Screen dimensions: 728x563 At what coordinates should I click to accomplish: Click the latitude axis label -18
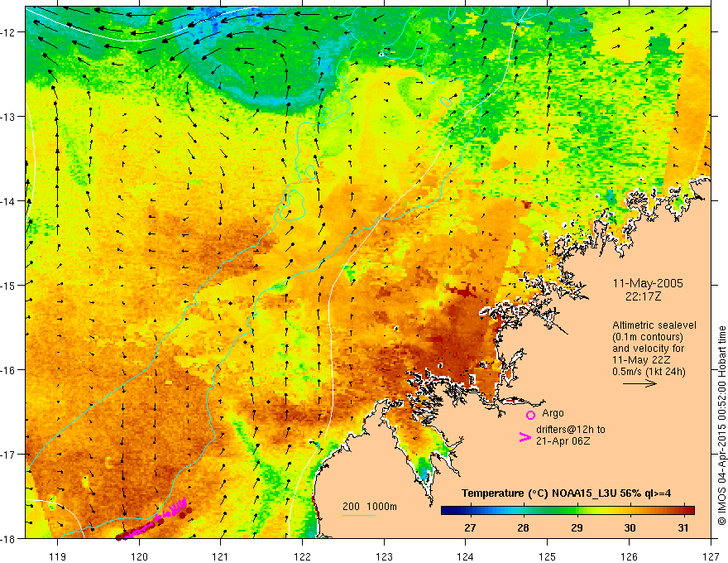pyautogui.click(x=9, y=538)
